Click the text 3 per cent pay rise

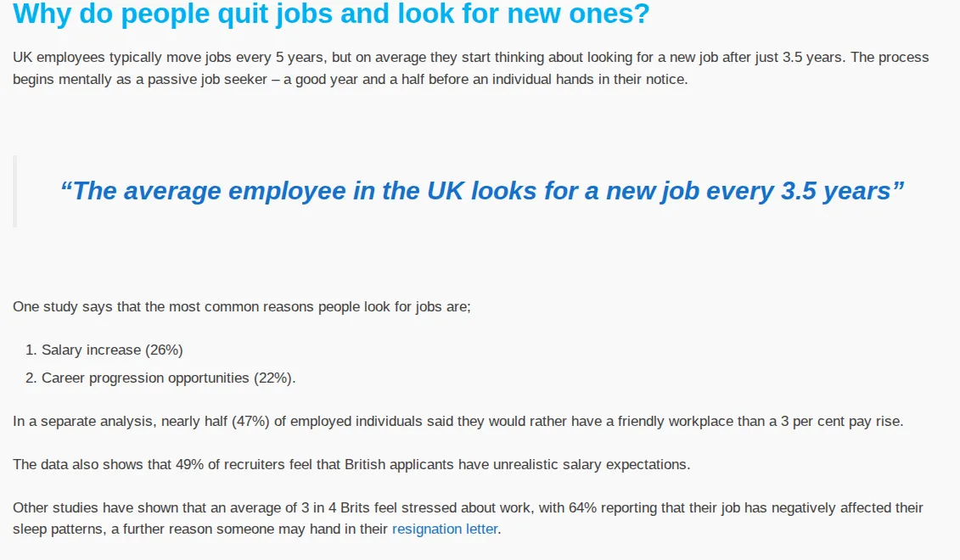840,422
